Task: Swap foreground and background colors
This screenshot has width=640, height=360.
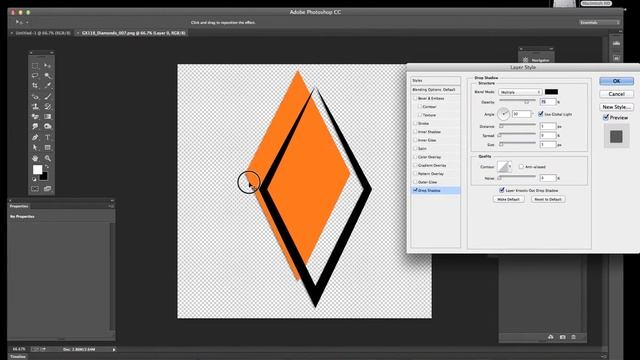Action: point(47,167)
